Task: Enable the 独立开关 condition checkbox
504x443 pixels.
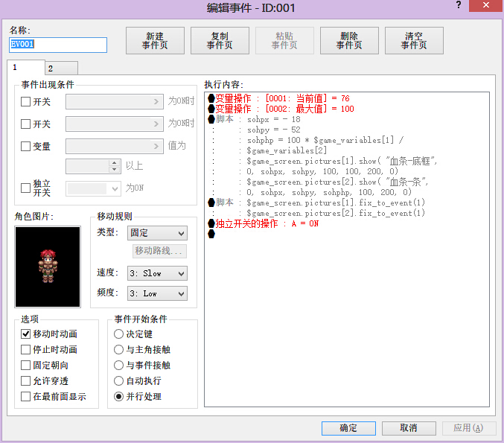Action: tap(25, 188)
